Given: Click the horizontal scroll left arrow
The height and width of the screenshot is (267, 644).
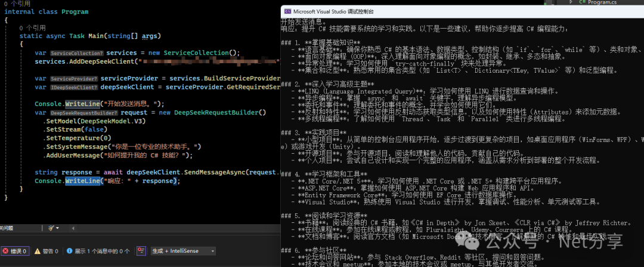Looking at the screenshot, I should pos(73,228).
